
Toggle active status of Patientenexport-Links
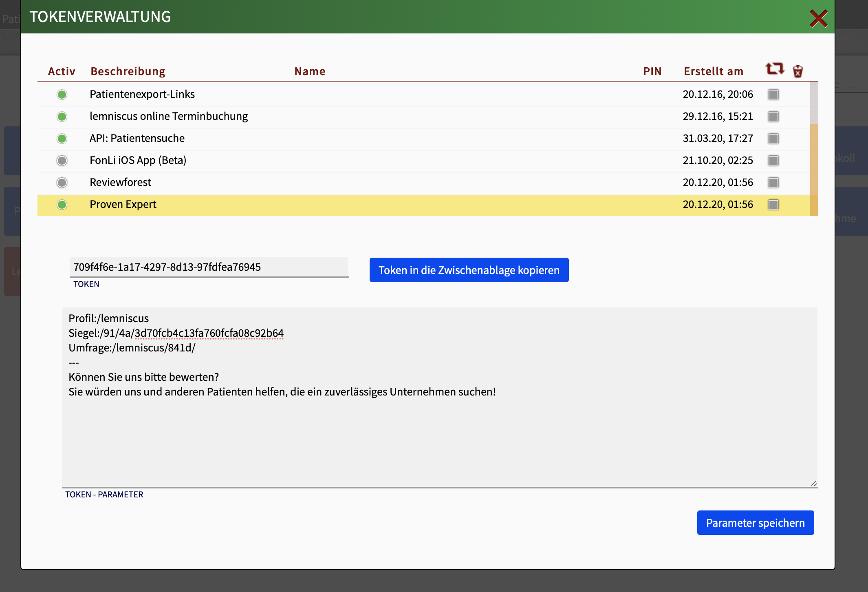62,95
